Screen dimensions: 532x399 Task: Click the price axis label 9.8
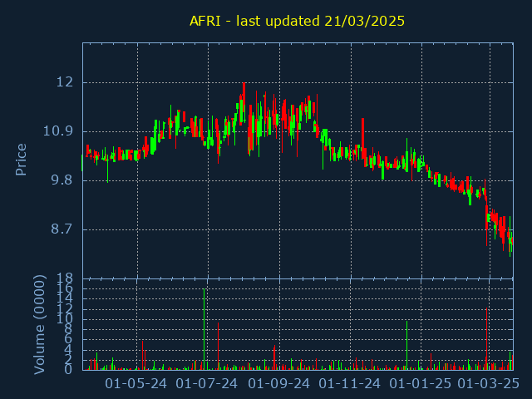pyautogui.click(x=62, y=180)
